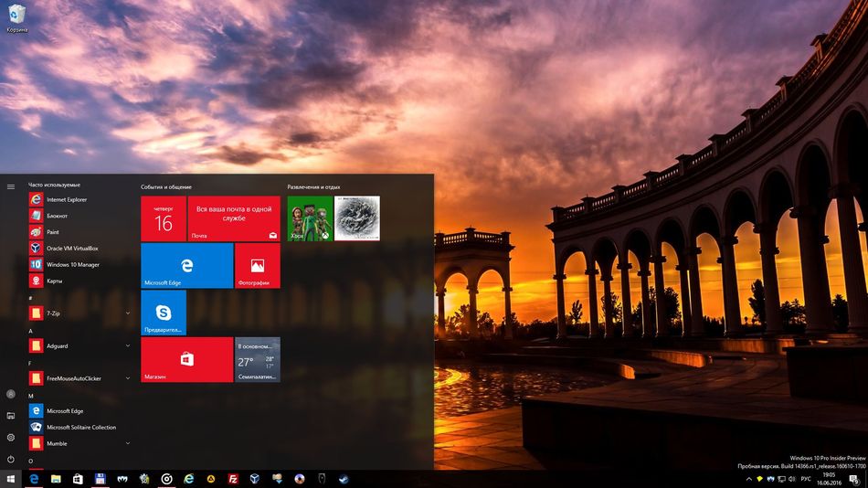Open the Магазин store tile

tap(187, 359)
